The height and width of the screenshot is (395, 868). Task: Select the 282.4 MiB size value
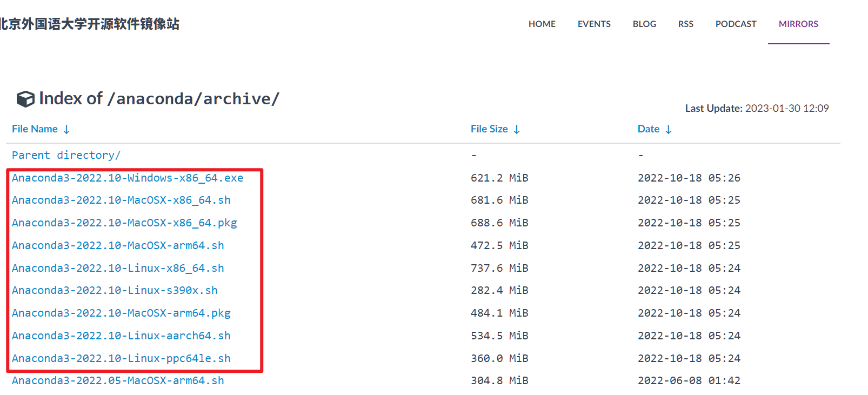click(499, 290)
